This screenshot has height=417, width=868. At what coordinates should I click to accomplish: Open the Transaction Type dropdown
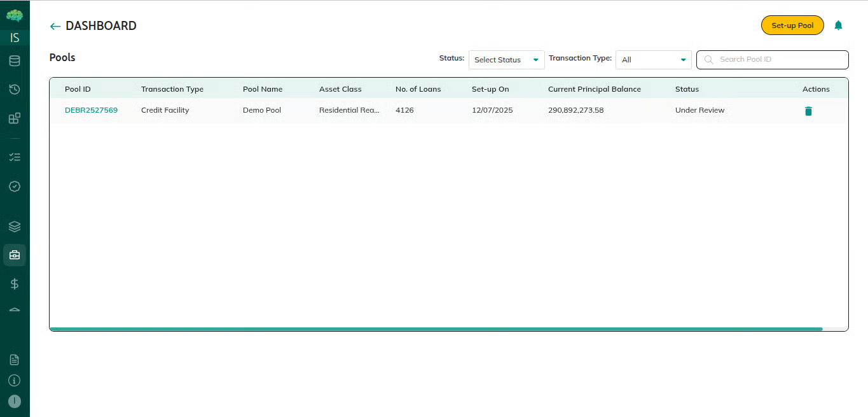(653, 60)
